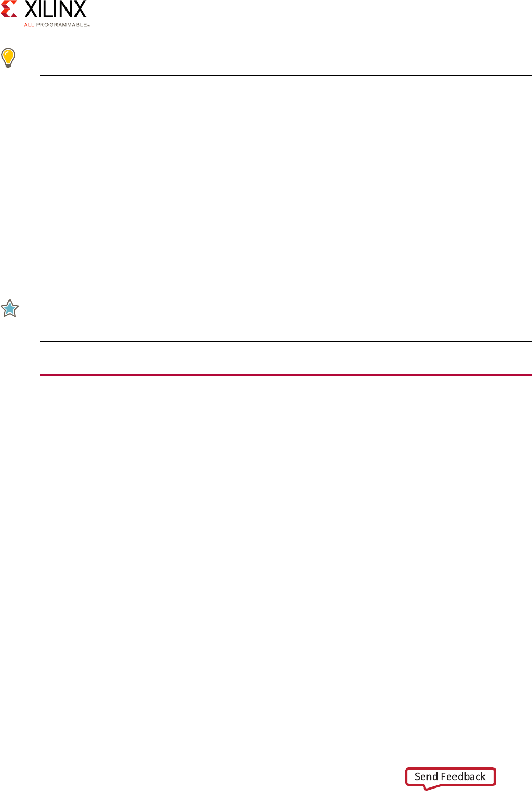Click the ALL PROGRAMMABLE tagline text

click(56, 25)
